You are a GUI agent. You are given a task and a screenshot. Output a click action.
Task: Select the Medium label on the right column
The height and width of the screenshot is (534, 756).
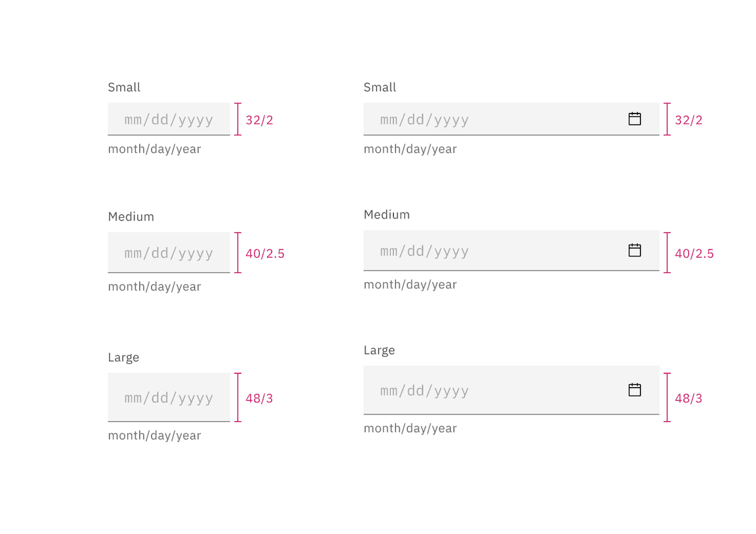coord(387,214)
